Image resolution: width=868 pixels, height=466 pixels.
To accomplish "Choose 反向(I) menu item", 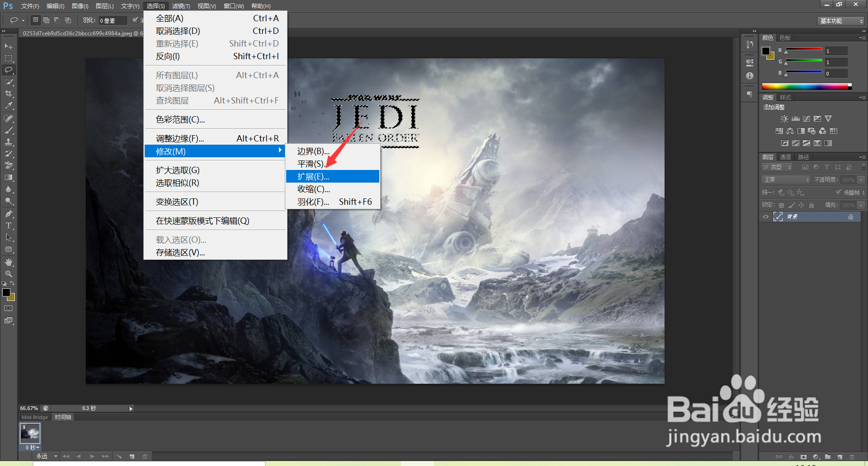I will [215, 56].
